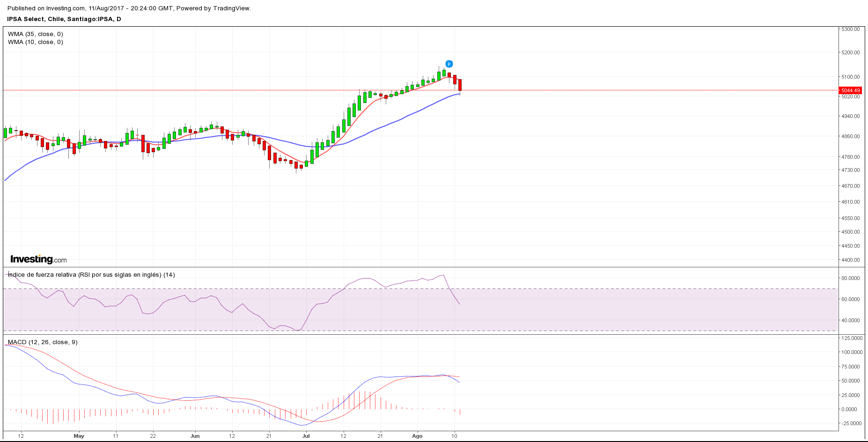The width and height of the screenshot is (868, 442).
Task: Click the RSI 80.0000 axis label
Action: [851, 278]
